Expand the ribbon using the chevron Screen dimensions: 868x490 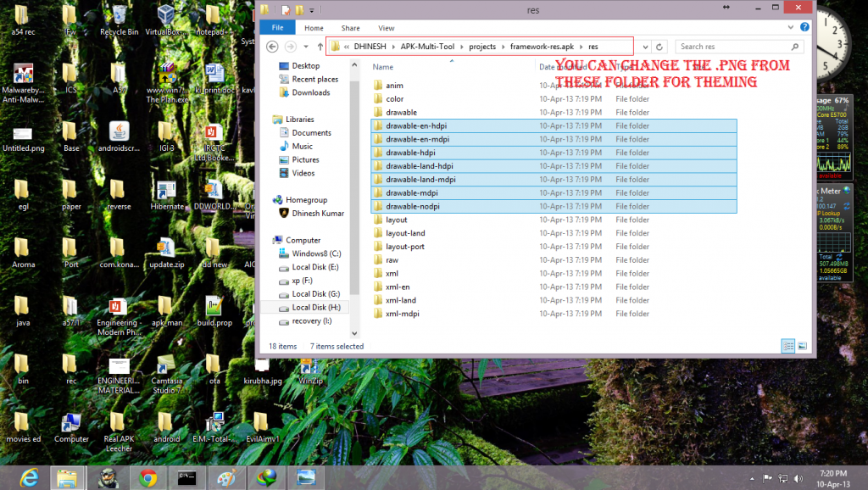point(791,27)
